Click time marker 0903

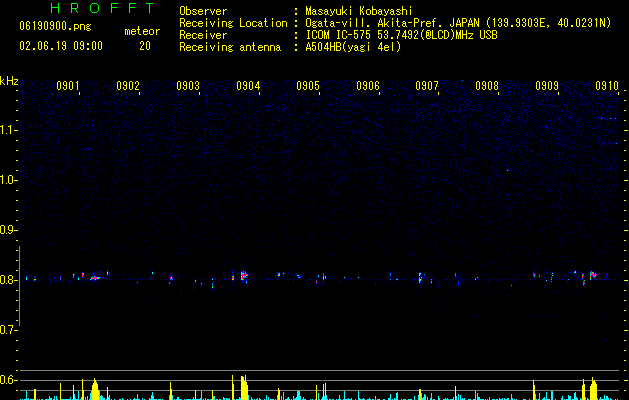[188, 86]
